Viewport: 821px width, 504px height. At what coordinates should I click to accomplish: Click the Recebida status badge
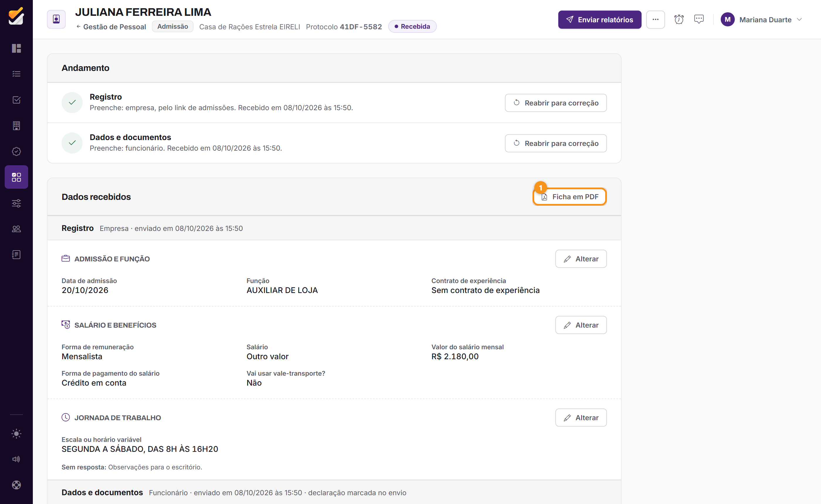click(x=412, y=26)
